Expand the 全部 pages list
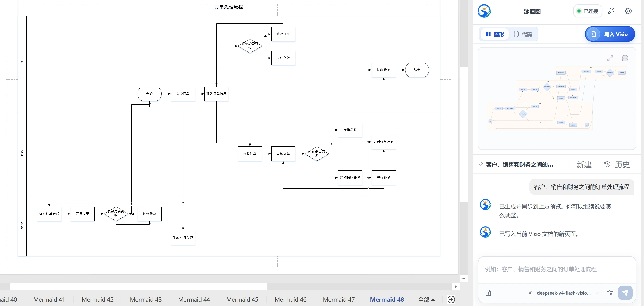This screenshot has width=644, height=306. (426, 299)
